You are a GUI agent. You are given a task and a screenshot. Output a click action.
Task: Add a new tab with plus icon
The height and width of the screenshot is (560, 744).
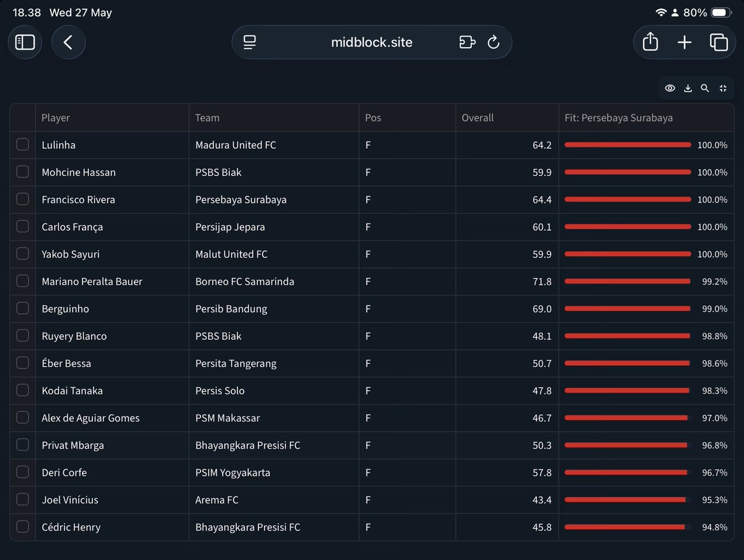(x=684, y=42)
